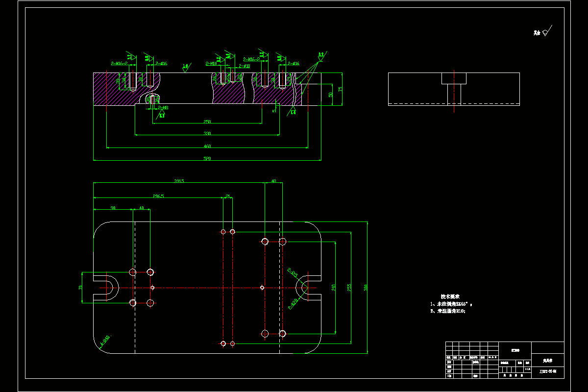The image size is (588, 392).
Task: Select the 50 vertical dimension text
Action: 331,94
